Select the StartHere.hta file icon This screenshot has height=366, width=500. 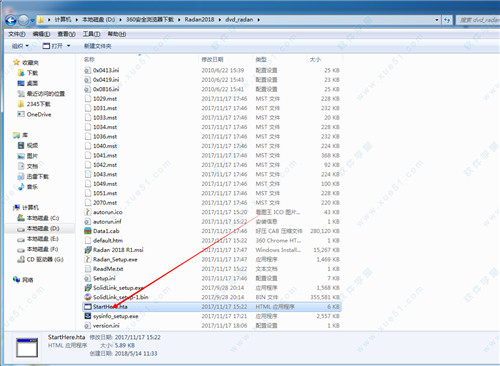(88, 307)
